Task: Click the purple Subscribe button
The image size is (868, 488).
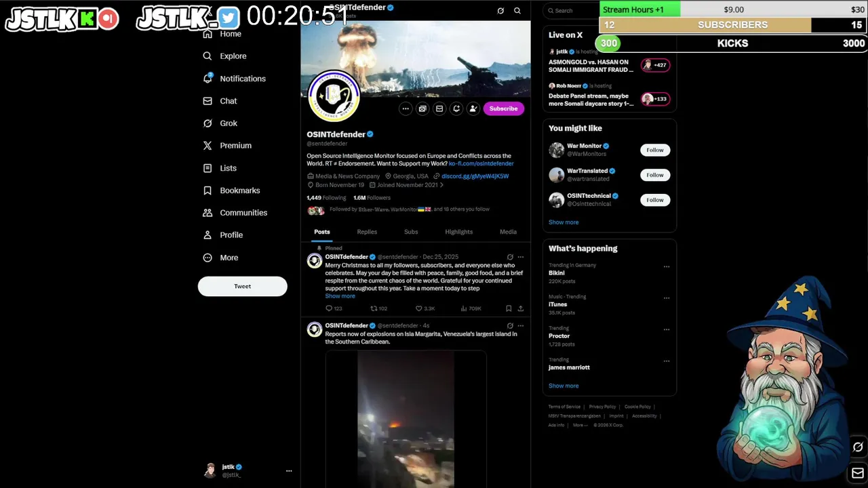Action: 503,108
